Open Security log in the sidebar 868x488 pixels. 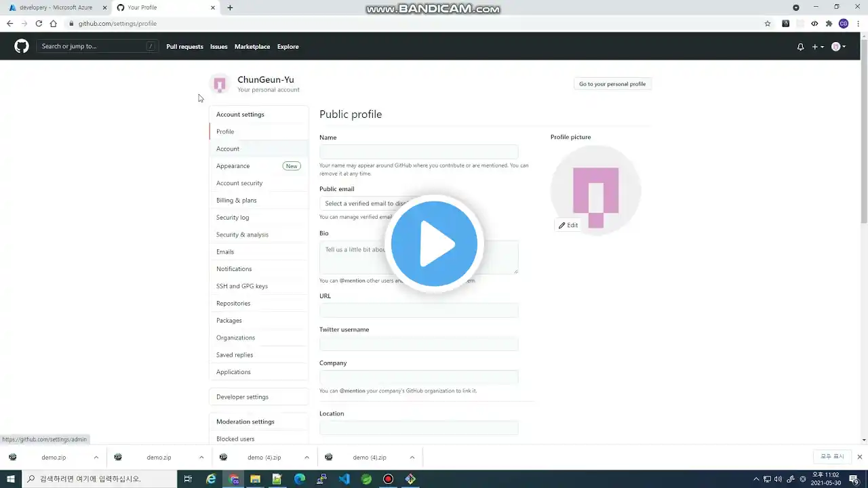point(258,218)
